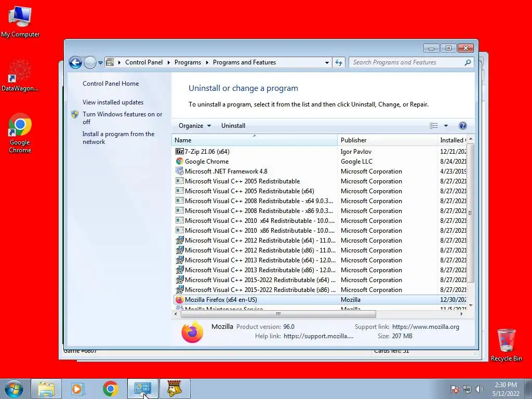
Task: Sort by the Publisher column header
Action: click(x=387, y=140)
